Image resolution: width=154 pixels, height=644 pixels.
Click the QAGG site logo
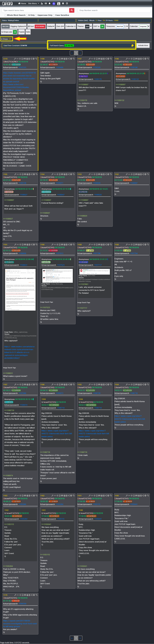point(8,4)
